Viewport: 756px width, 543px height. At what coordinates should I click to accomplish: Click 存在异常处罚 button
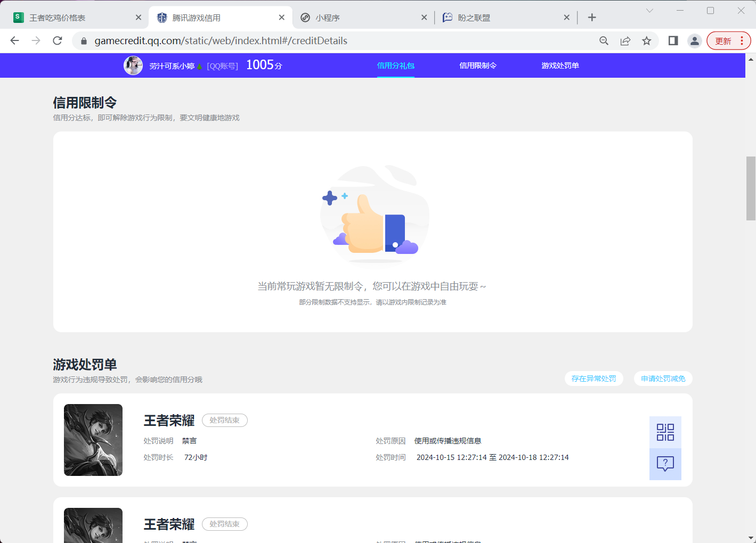click(x=594, y=379)
